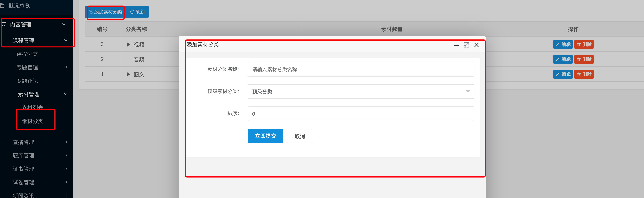Open 素材列表 page

coord(33,107)
